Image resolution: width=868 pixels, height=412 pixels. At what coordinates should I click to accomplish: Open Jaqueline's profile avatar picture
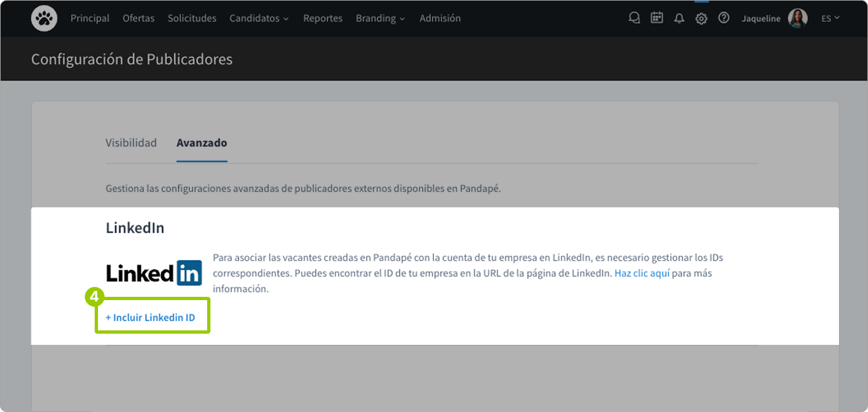(x=797, y=18)
